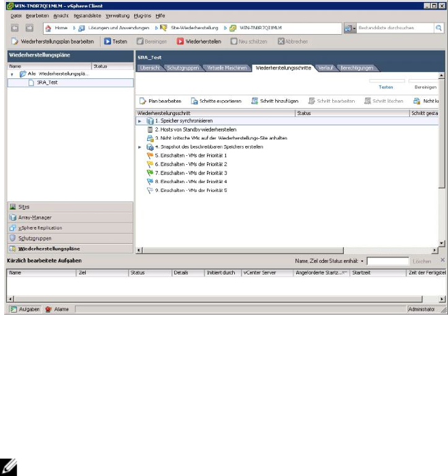The height and width of the screenshot is (476, 448).
Task: Click the red Wiederherstellen icon
Action: click(180, 42)
